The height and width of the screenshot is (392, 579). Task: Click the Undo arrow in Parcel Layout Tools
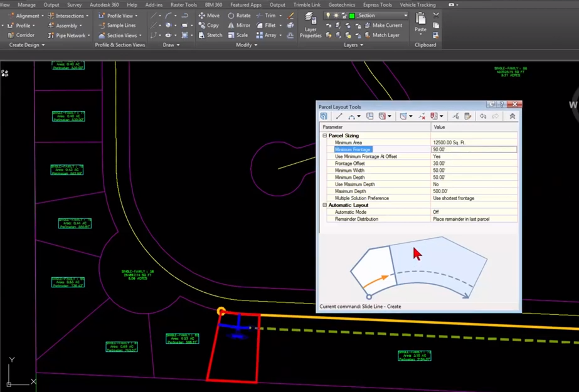tap(483, 116)
